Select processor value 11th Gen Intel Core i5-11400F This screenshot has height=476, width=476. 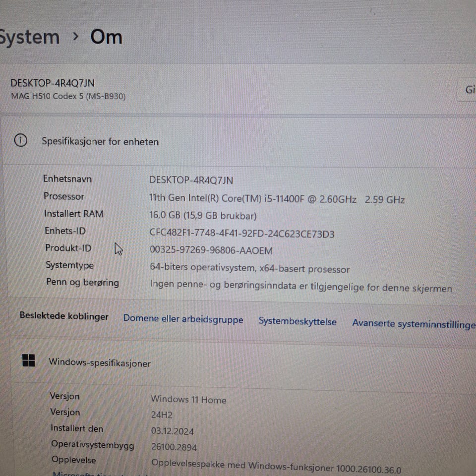[x=277, y=198]
